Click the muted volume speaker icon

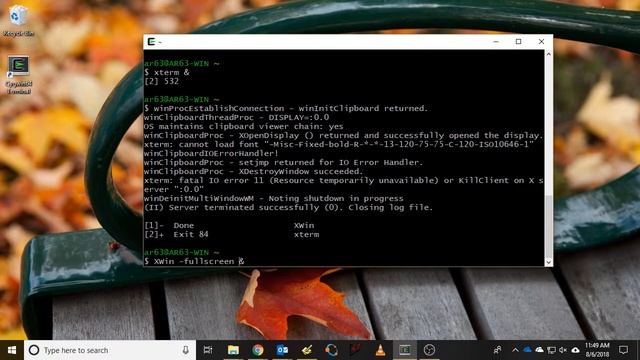click(x=563, y=350)
